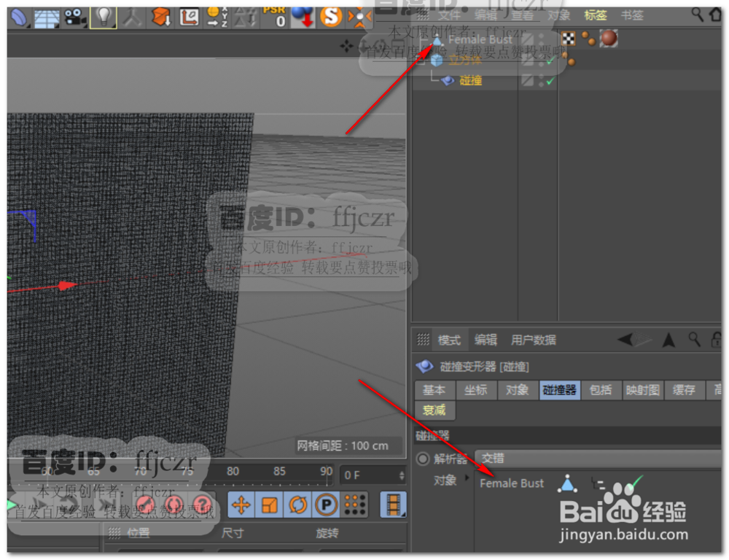Switch to the 映射图 tab
This screenshot has height=560, width=729.
642,390
